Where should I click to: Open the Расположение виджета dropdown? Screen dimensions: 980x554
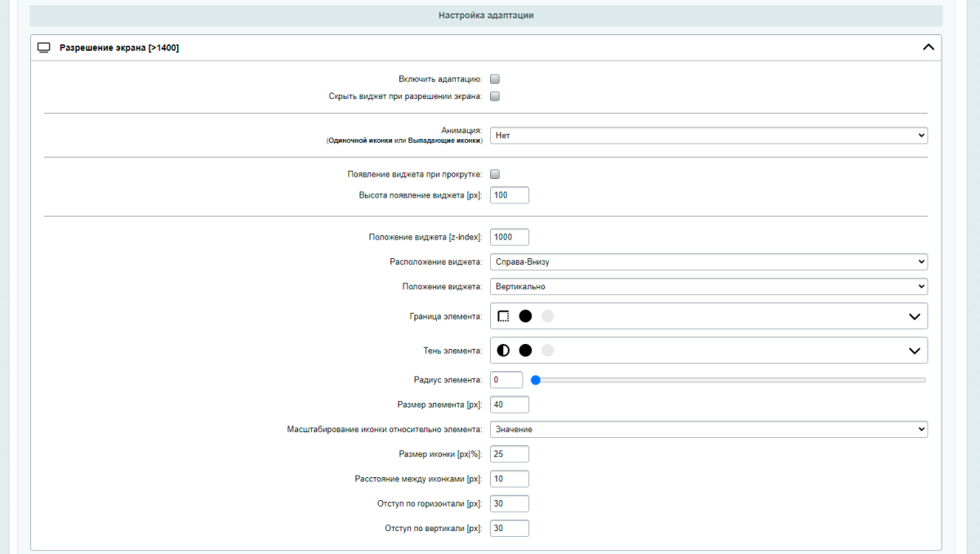708,262
